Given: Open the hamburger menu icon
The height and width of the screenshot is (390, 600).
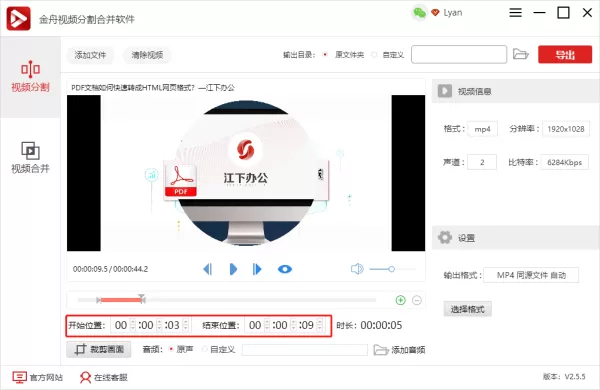Looking at the screenshot, I should [515, 13].
